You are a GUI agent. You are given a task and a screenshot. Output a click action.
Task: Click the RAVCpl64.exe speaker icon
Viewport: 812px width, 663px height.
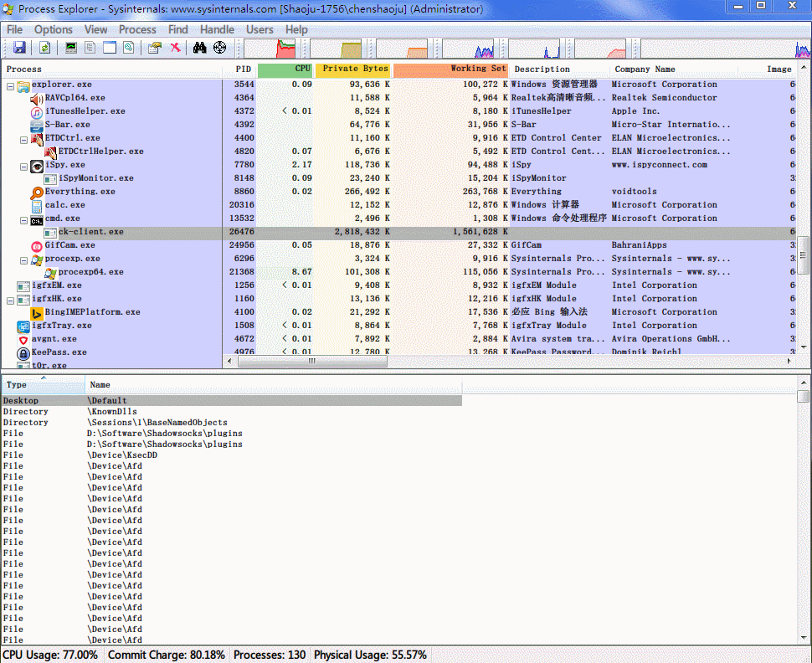click(37, 99)
